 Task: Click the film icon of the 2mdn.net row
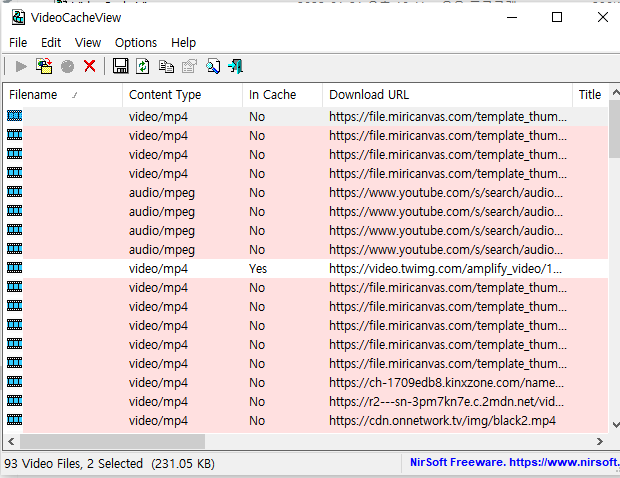click(x=15, y=401)
